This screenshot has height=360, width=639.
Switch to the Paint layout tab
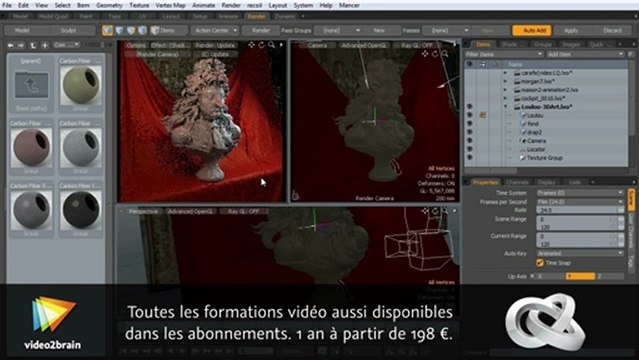click(x=86, y=16)
